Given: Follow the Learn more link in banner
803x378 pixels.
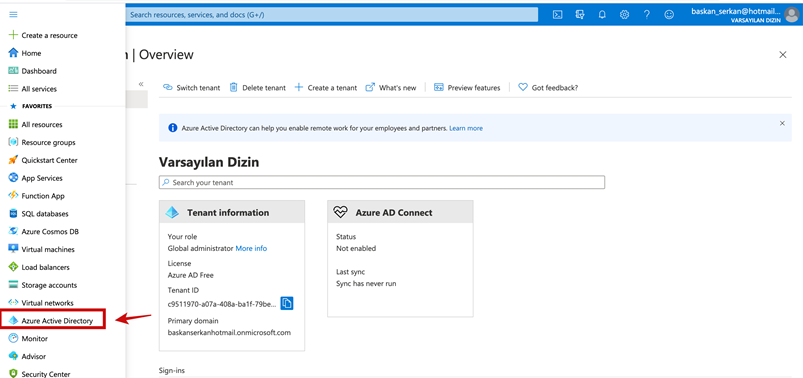Looking at the screenshot, I should click(466, 128).
